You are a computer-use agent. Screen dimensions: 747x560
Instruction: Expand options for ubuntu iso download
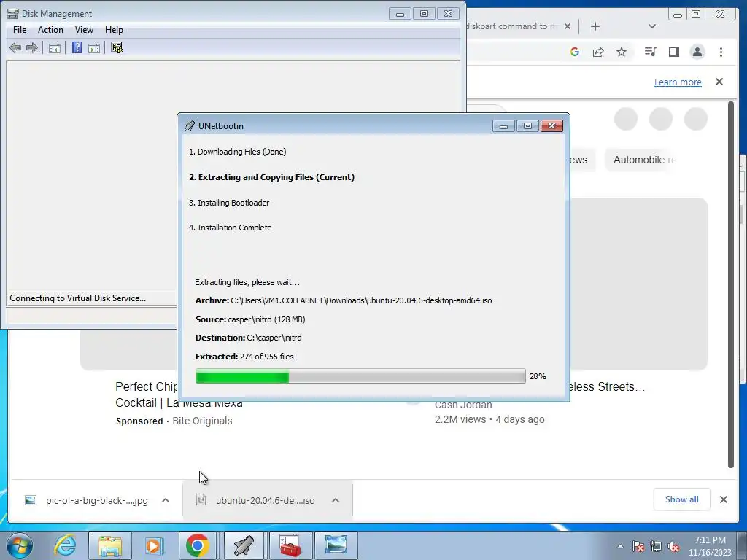point(336,500)
